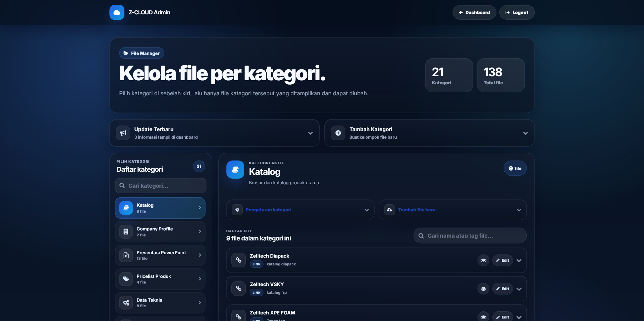
Task: Click the Tambah file baru link text
Action: 417,210
